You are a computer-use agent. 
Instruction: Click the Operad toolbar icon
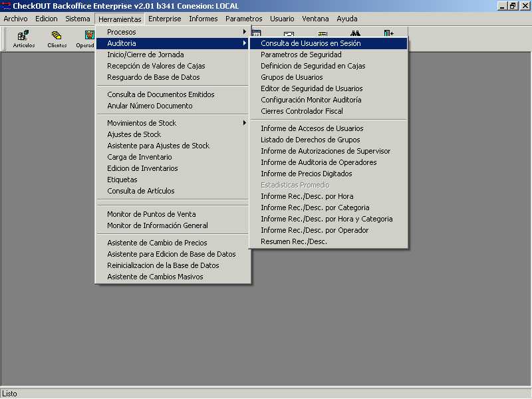click(86, 39)
